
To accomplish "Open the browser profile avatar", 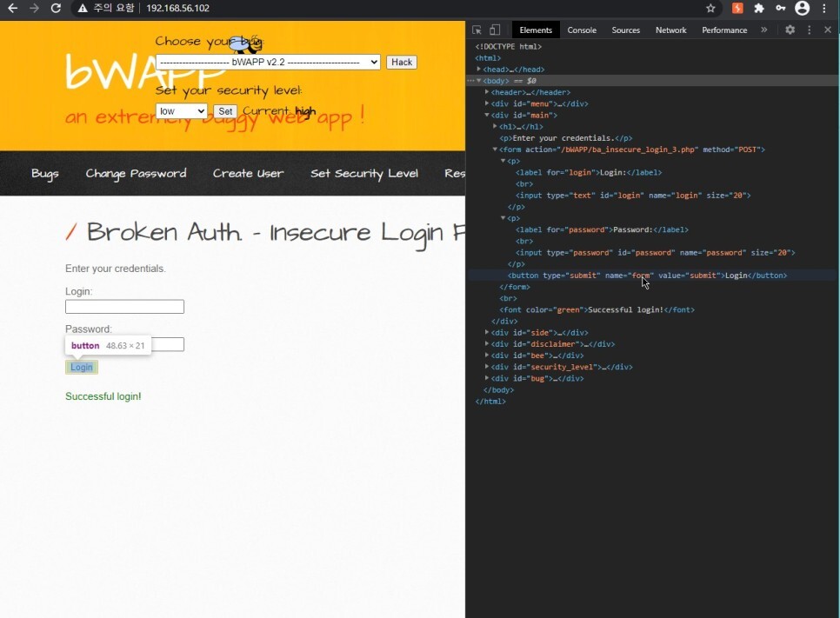I will [x=802, y=8].
